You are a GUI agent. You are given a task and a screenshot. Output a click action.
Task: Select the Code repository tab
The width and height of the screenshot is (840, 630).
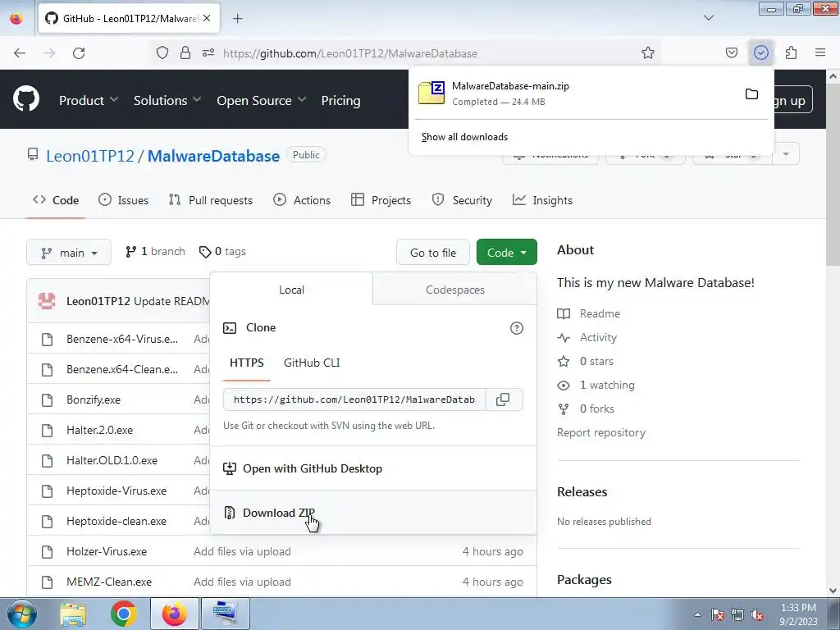pos(56,200)
